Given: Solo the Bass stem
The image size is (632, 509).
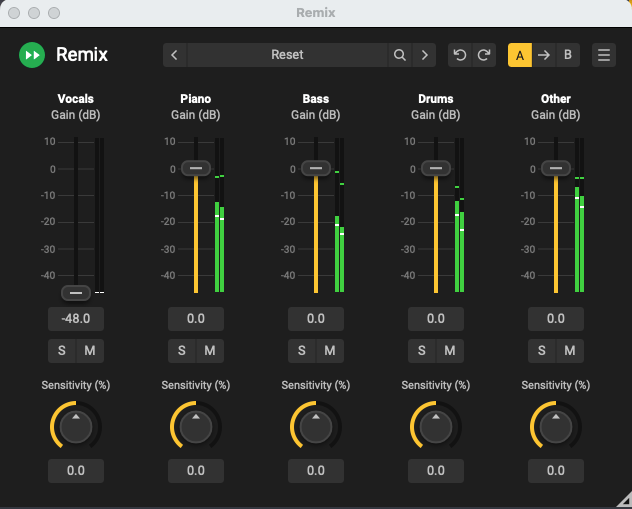Looking at the screenshot, I should (302, 350).
